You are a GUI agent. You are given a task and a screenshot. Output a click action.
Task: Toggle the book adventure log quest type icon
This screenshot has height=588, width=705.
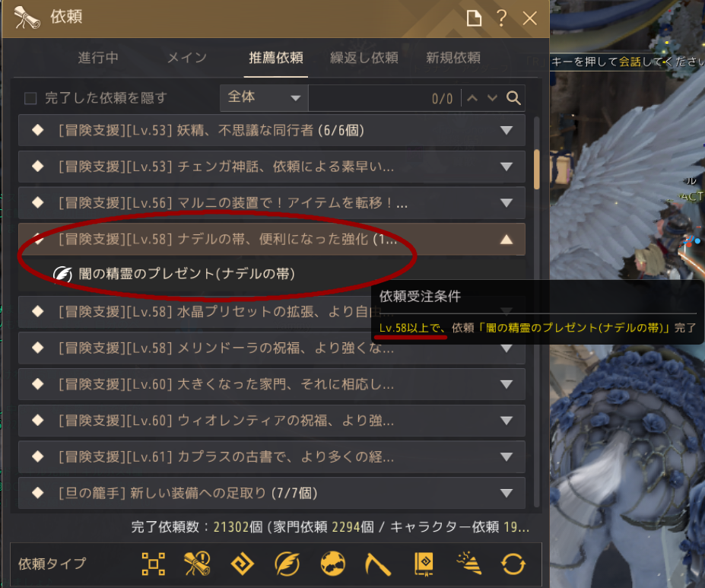pos(424,564)
